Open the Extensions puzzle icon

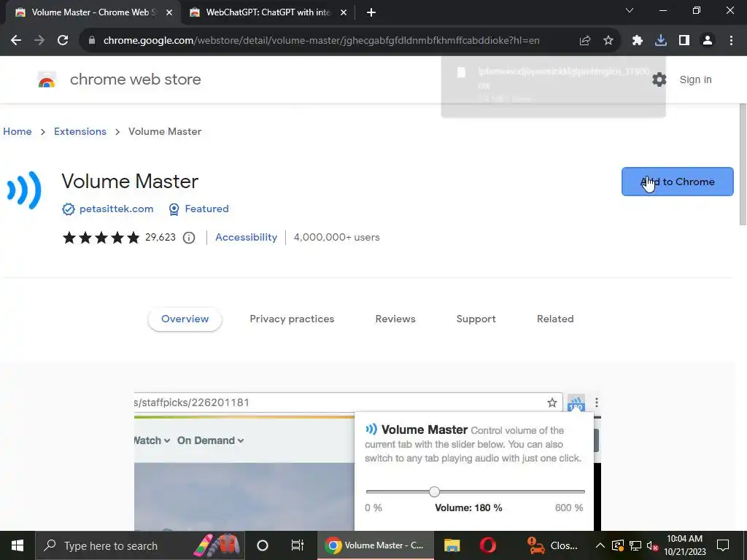(638, 41)
